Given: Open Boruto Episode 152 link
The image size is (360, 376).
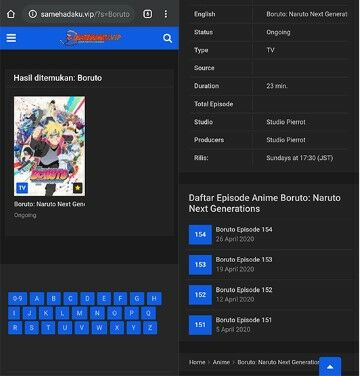Looking at the screenshot, I should (x=244, y=290).
